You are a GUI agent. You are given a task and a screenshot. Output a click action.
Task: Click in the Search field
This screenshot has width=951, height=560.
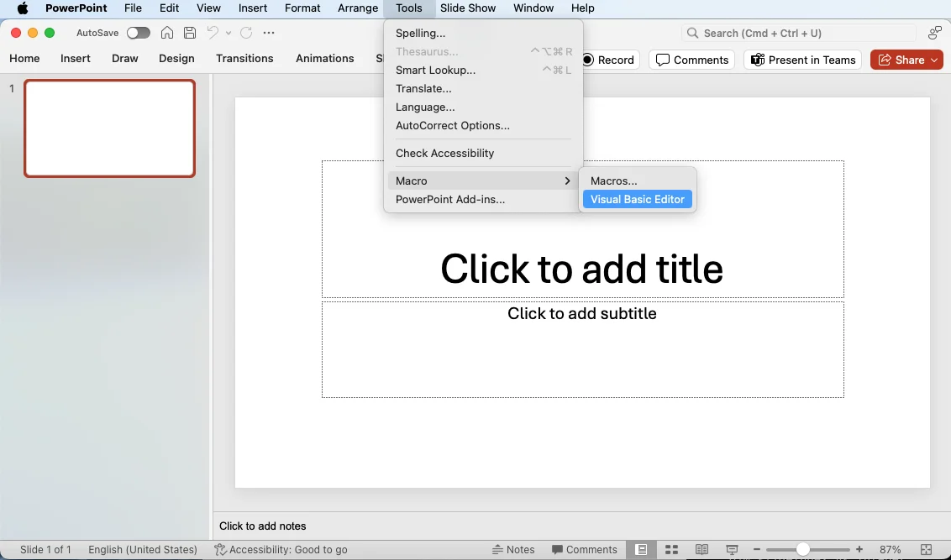click(x=798, y=33)
